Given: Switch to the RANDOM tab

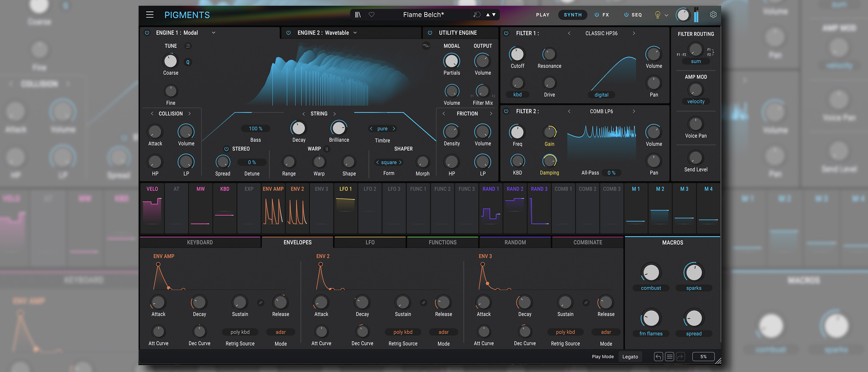Looking at the screenshot, I should coord(515,242).
